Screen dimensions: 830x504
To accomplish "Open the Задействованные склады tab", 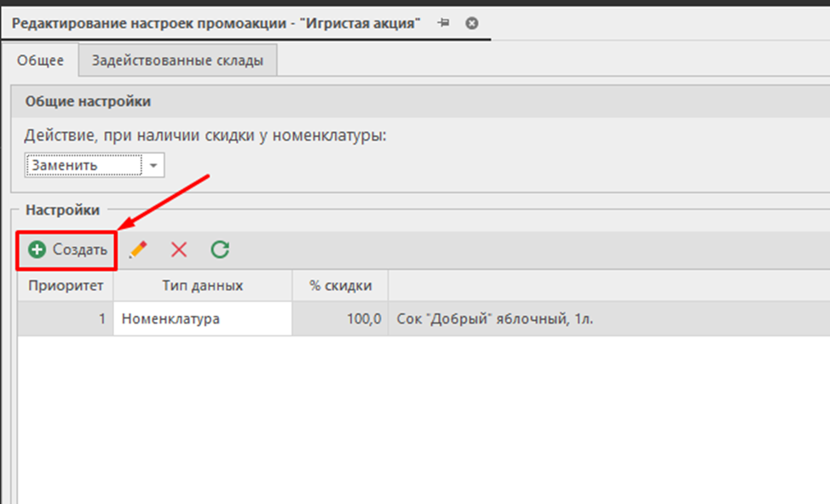I will pos(177,60).
